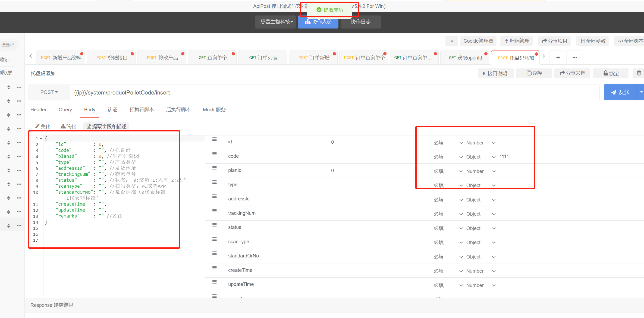
Task: Click the last sidebar ellipsis icon
Action: pos(19,226)
